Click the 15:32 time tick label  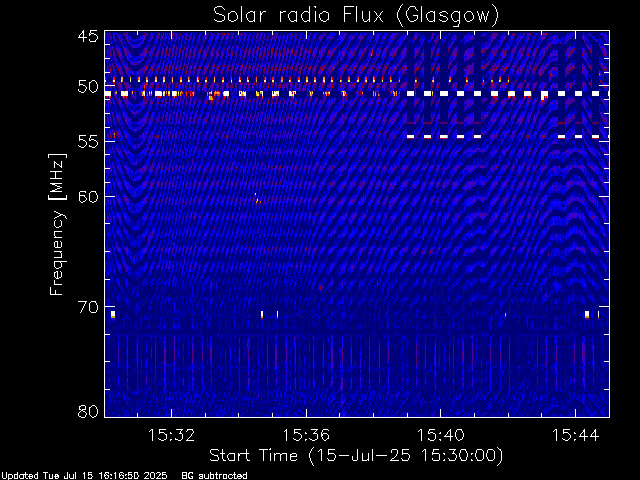click(171, 435)
